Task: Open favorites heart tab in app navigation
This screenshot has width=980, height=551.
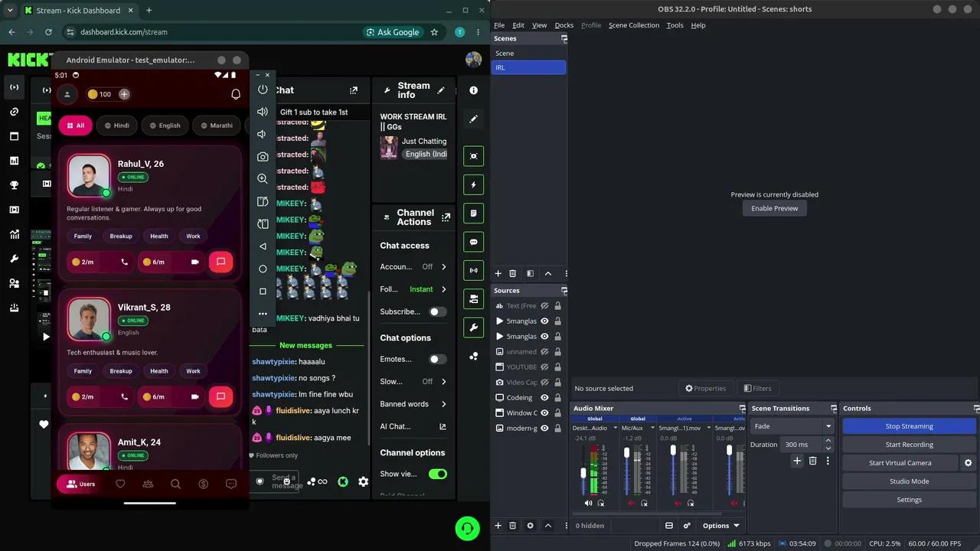Action: [120, 484]
